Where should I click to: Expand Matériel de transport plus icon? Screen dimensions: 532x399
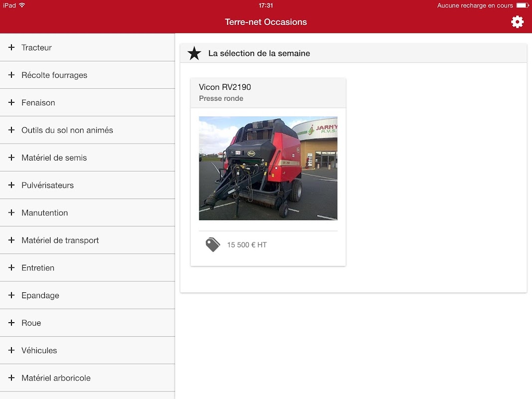[x=11, y=240]
